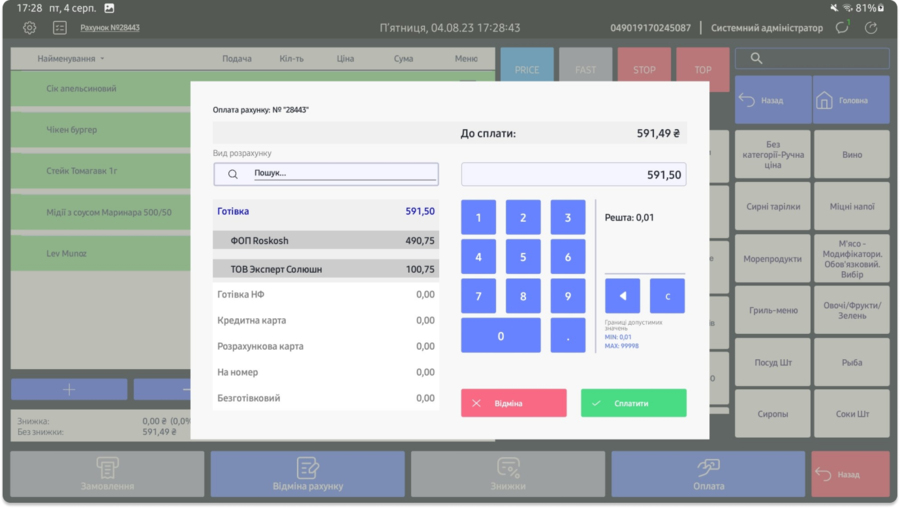The width and height of the screenshot is (900, 508).
Task: Select Кредитна карта payment type
Action: (x=326, y=321)
